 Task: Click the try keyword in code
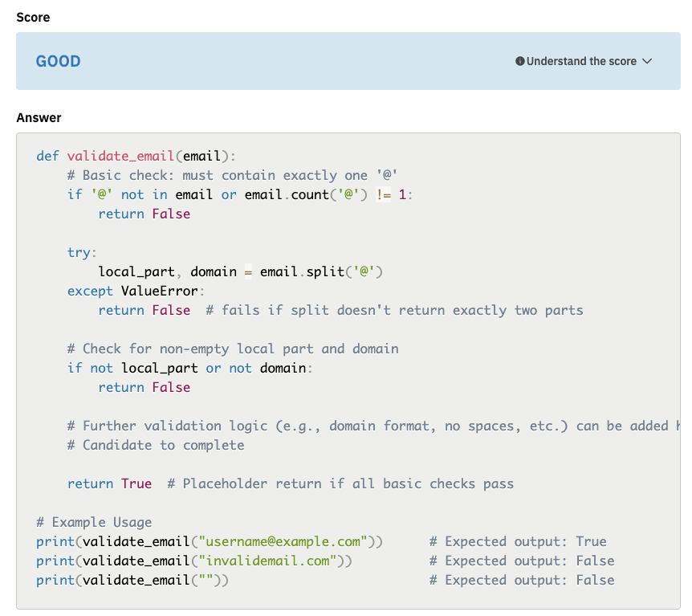click(79, 252)
